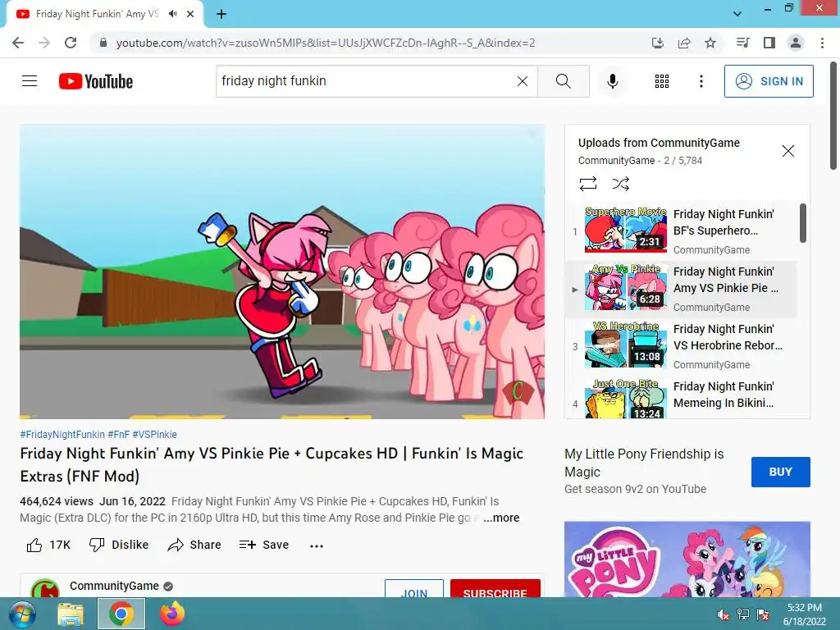
Task: Open #VSPinkie hashtag link
Action: (x=154, y=435)
